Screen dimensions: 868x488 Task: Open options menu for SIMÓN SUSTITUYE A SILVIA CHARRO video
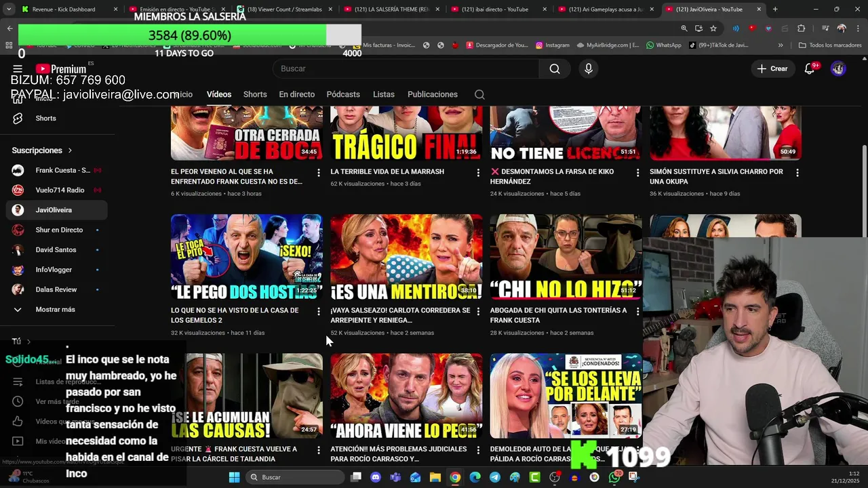[797, 173]
